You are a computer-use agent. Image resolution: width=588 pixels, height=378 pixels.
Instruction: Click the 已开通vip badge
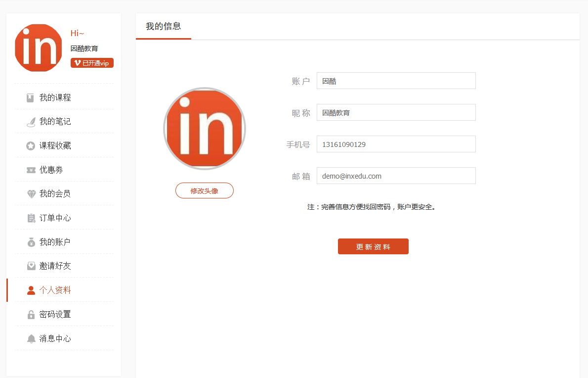[92, 63]
